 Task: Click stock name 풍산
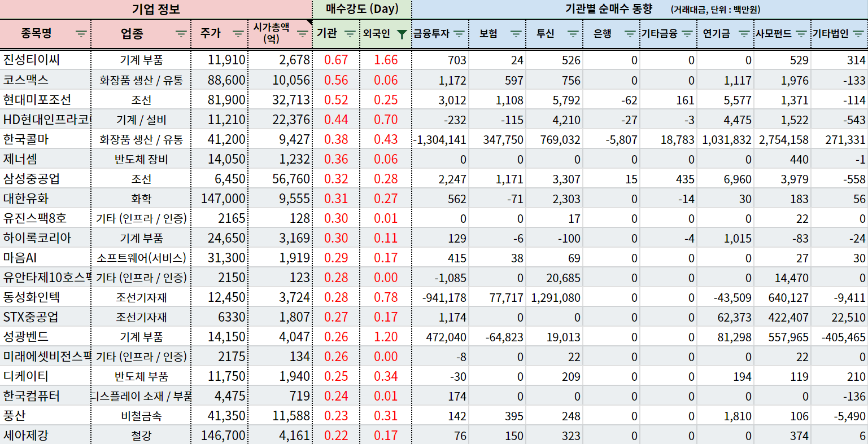point(15,416)
